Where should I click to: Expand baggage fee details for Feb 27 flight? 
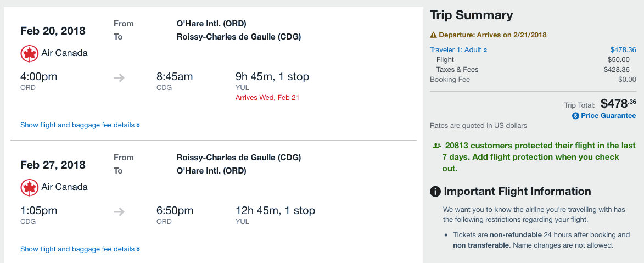pyautogui.click(x=80, y=249)
